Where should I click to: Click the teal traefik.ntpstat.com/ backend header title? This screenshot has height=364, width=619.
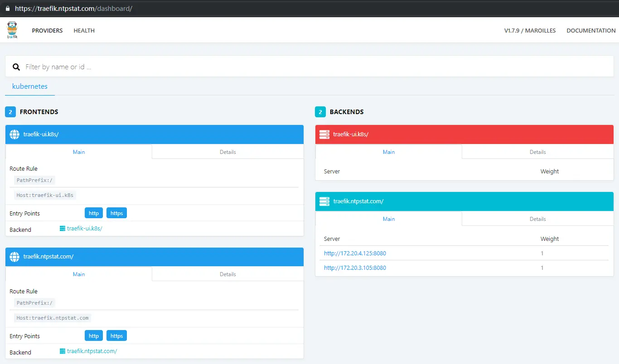pos(358,201)
